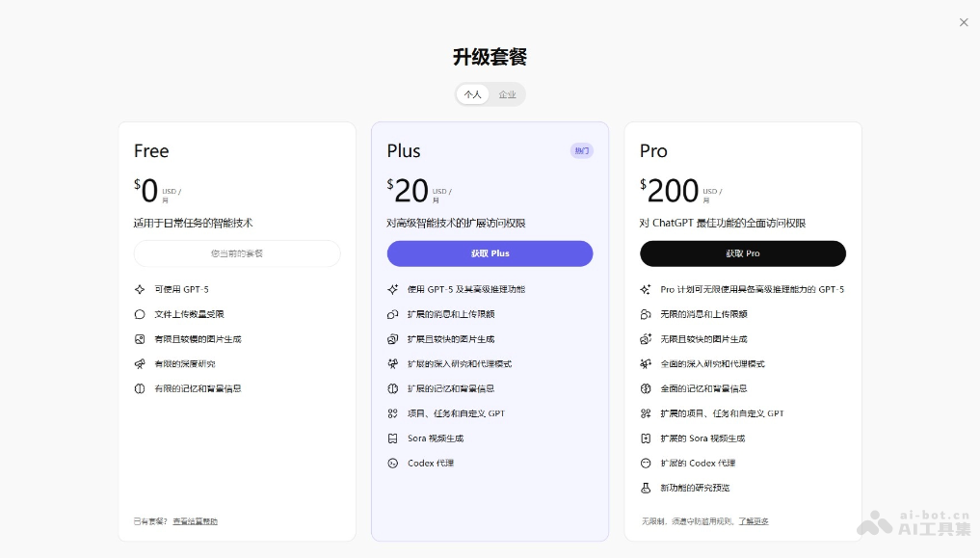Select the image generation icon in Plus column
This screenshot has height=558, width=980.
(x=392, y=338)
